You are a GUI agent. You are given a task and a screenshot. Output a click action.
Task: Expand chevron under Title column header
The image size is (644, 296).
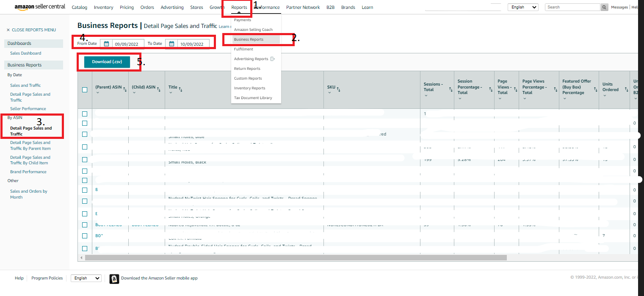(x=170, y=93)
